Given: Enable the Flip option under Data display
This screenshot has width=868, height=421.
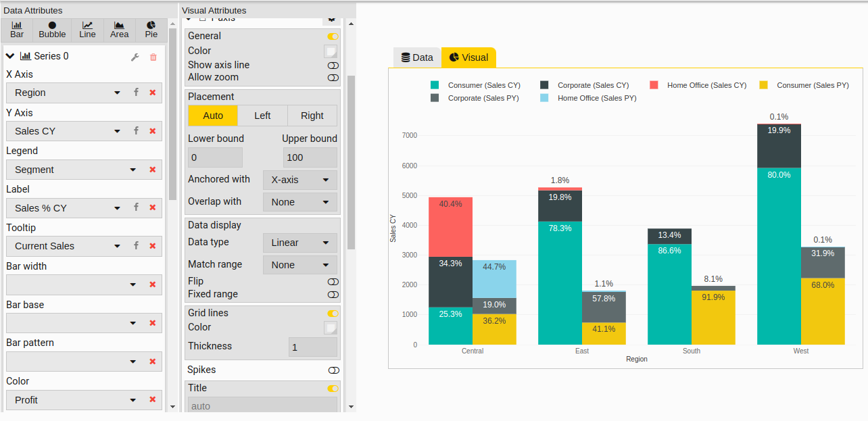Looking at the screenshot, I should pyautogui.click(x=333, y=282).
